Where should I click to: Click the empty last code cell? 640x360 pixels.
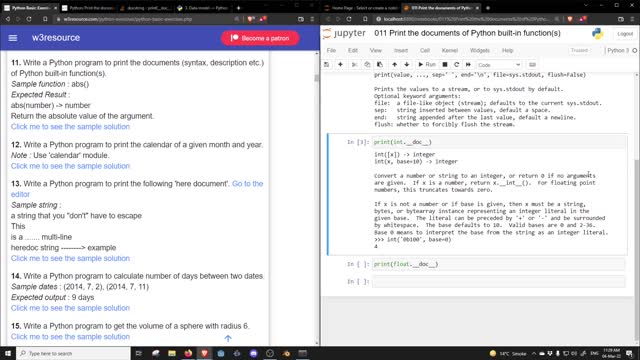498,281
